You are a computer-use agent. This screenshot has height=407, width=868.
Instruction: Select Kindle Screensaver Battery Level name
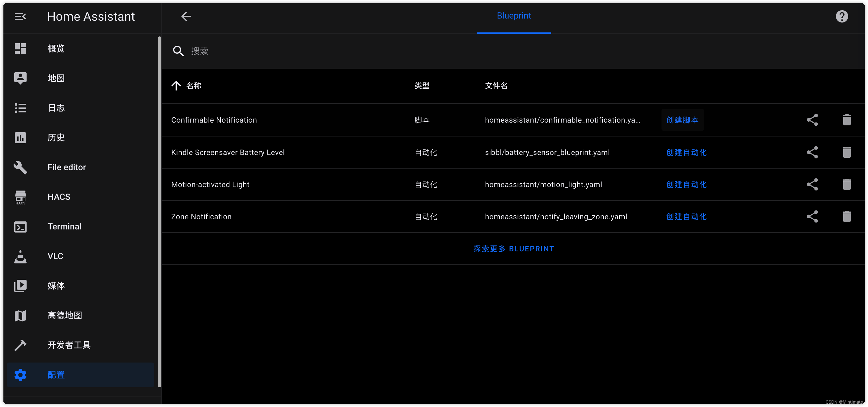click(x=228, y=152)
